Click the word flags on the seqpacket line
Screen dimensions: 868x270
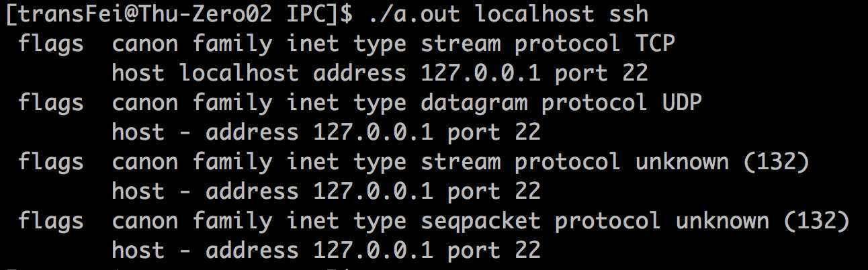click(51, 221)
